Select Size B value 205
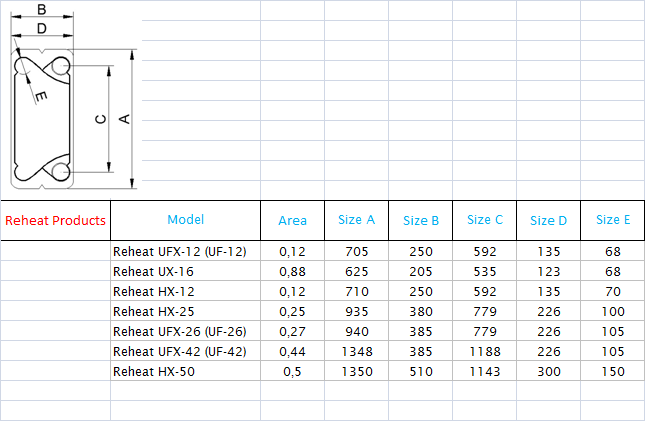The height and width of the screenshot is (421, 645). tap(421, 271)
